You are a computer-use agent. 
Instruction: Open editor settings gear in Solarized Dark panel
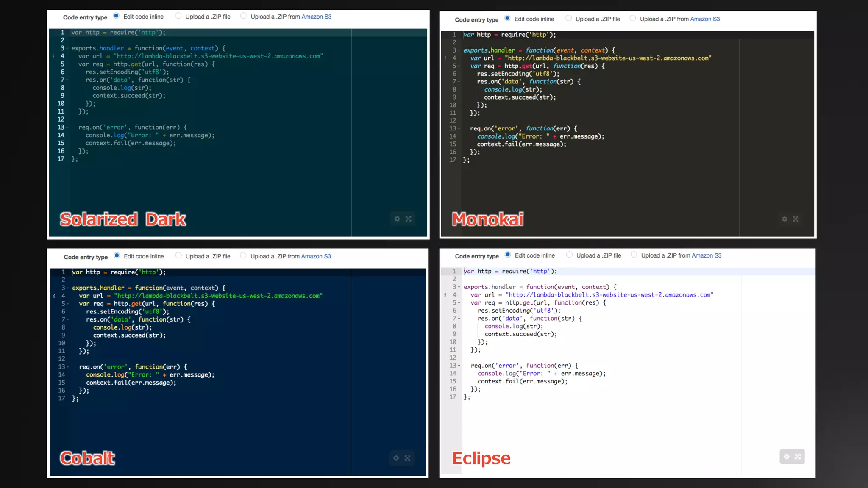tap(397, 219)
